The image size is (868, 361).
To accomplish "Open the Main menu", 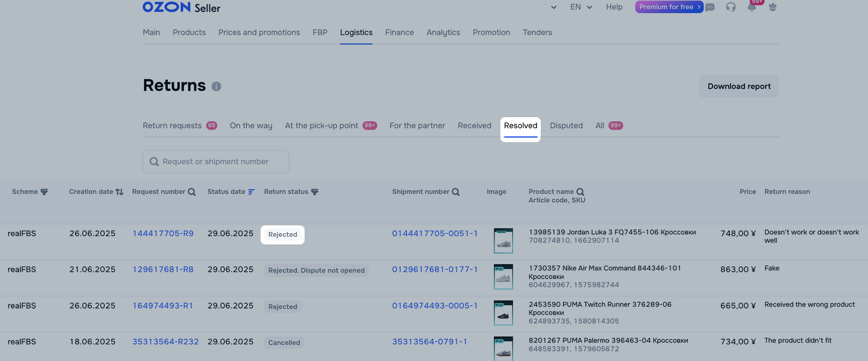I will [x=151, y=32].
